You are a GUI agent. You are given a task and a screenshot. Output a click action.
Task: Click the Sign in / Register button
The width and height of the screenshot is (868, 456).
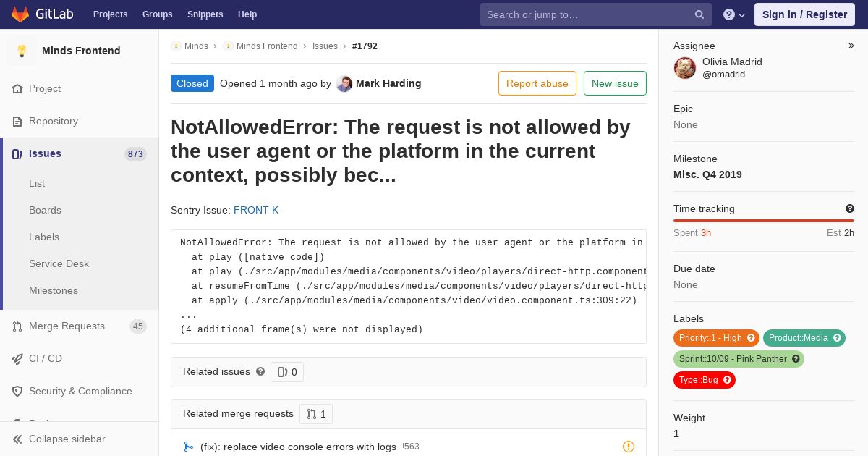point(804,14)
